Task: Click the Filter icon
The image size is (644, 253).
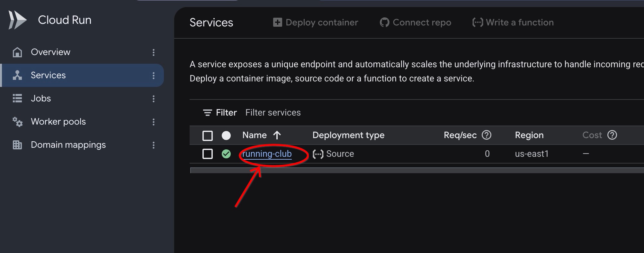Action: point(207,113)
